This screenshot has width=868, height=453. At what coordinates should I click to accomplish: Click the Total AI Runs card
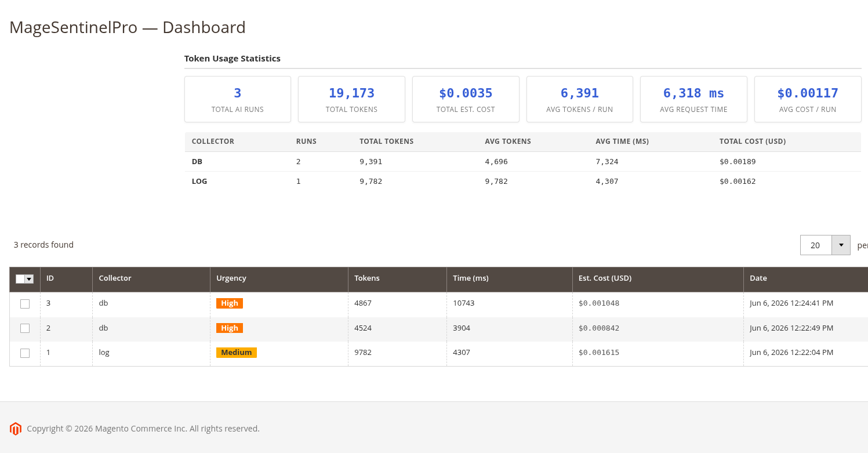[x=238, y=99]
